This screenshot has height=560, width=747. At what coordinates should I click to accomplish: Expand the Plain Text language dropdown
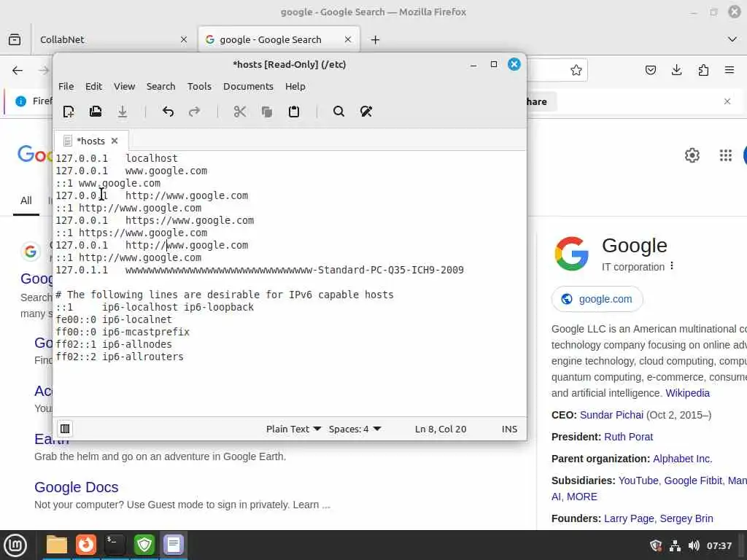tap(293, 429)
